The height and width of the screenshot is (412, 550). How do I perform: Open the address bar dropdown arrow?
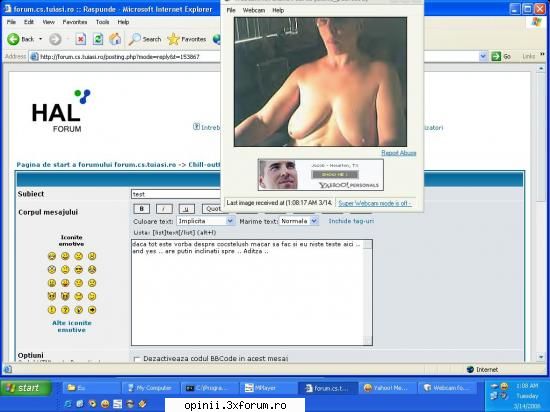483,56
